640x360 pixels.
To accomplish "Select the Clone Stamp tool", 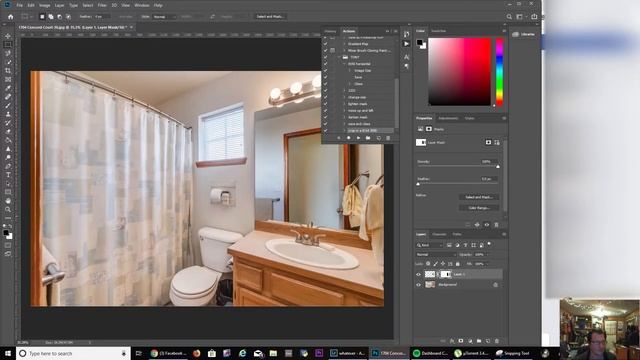I will click(8, 114).
